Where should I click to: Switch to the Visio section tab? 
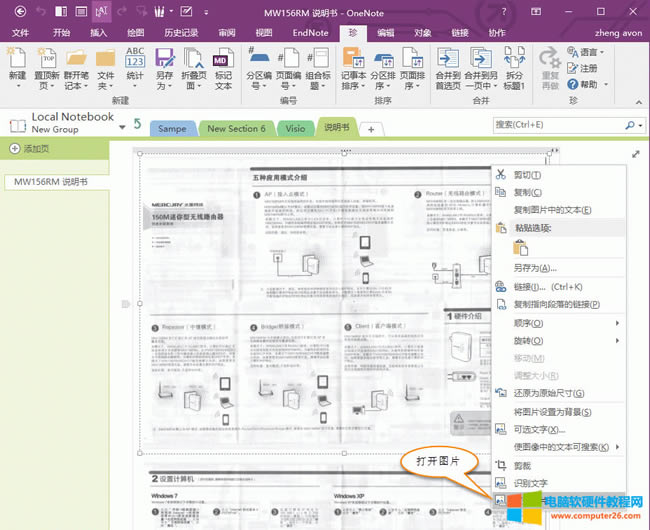pos(295,129)
